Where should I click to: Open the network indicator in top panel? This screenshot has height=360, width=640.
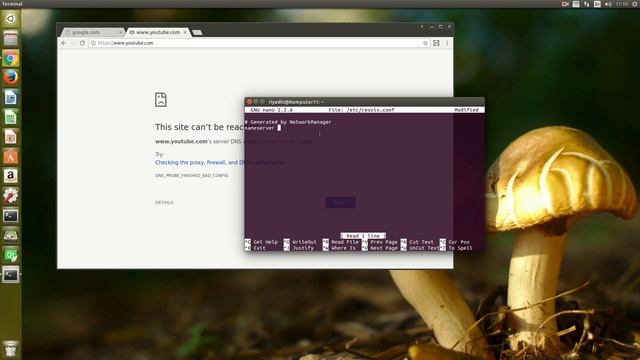click(x=587, y=4)
